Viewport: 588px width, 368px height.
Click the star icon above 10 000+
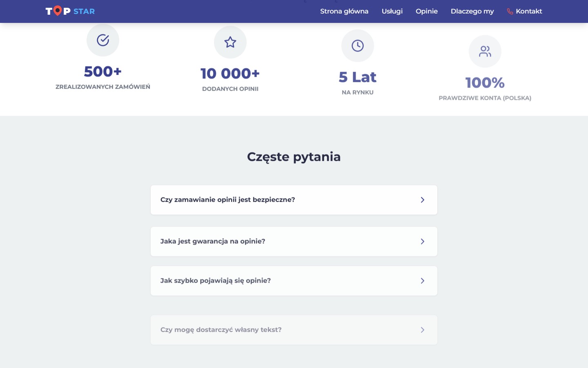click(x=230, y=42)
